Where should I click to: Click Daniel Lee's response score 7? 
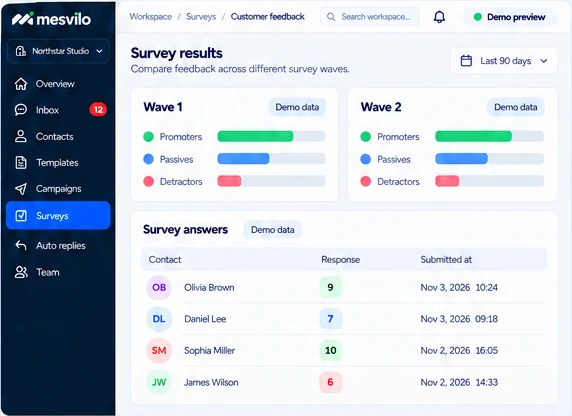(x=331, y=319)
